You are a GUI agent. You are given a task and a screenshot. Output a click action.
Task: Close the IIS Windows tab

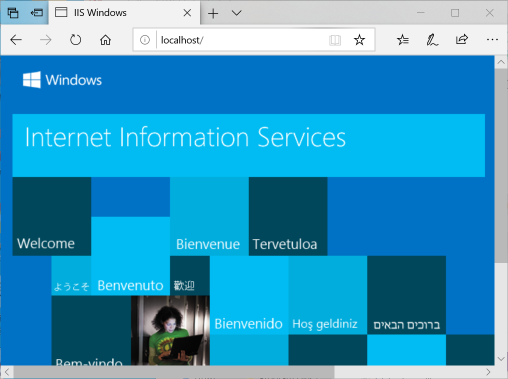point(187,13)
